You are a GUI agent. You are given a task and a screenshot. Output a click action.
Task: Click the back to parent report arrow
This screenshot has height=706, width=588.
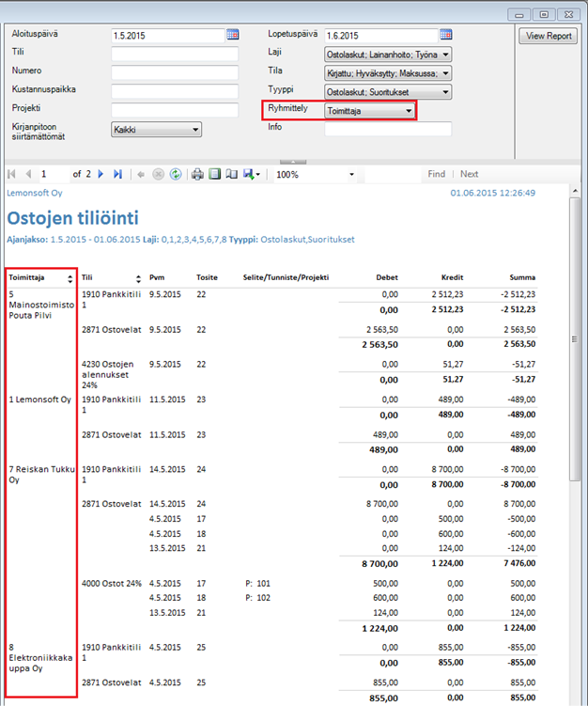point(141,174)
